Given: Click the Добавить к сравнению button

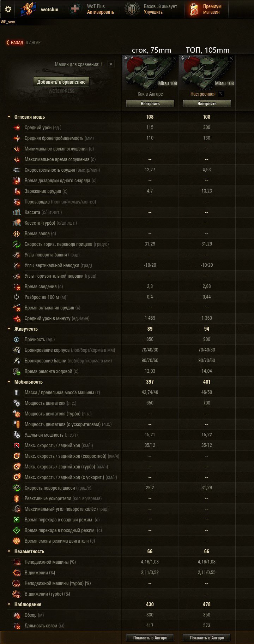Looking at the screenshot, I should pyautogui.click(x=61, y=82).
